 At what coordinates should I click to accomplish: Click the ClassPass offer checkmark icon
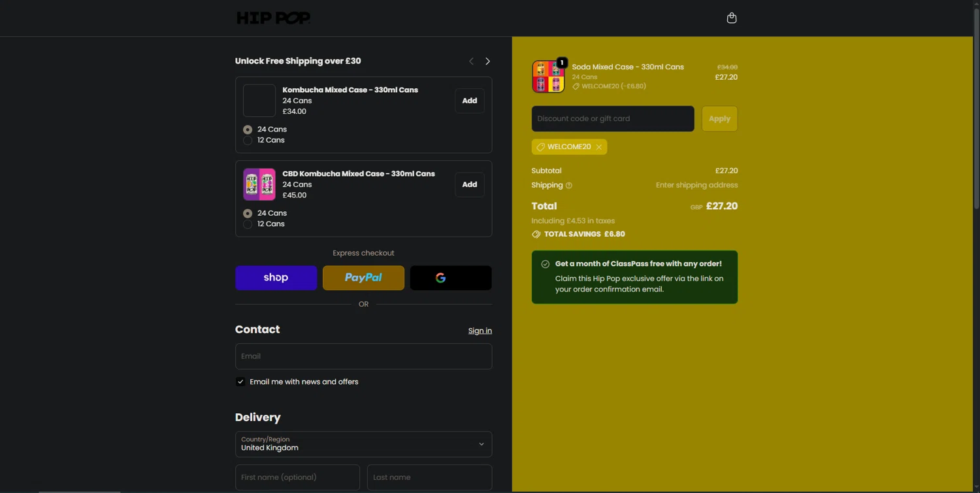pos(546,264)
